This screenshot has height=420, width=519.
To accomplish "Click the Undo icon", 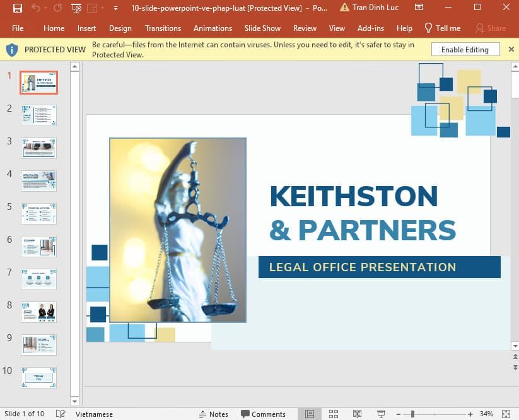I will tap(35, 8).
